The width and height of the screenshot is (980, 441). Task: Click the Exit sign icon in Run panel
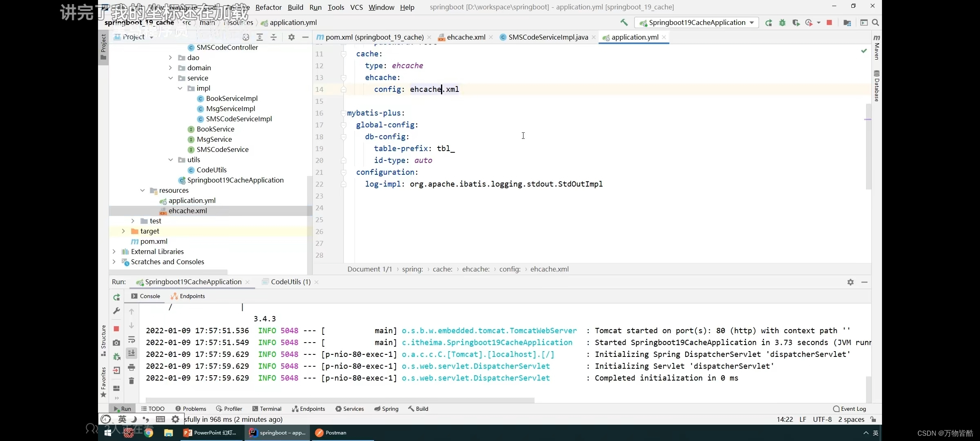[117, 370]
